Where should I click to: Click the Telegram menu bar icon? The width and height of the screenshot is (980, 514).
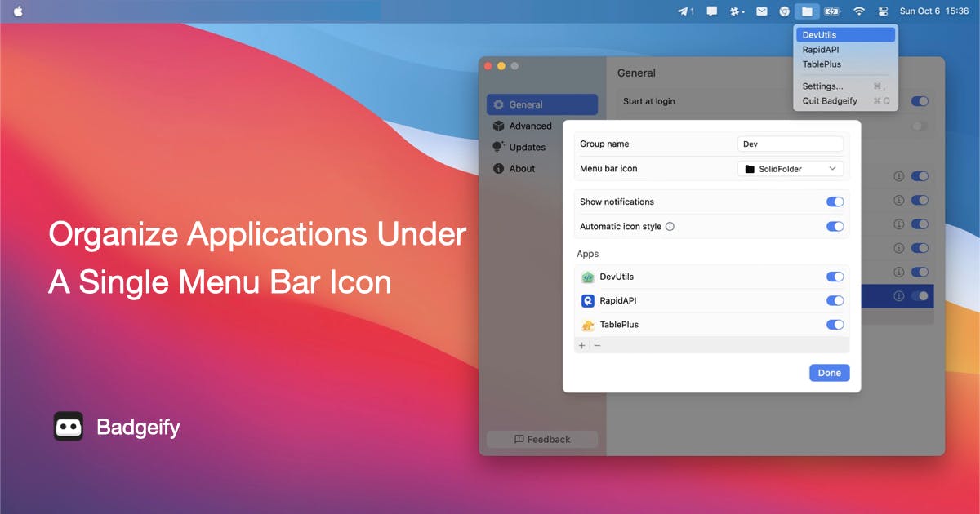pyautogui.click(x=685, y=11)
